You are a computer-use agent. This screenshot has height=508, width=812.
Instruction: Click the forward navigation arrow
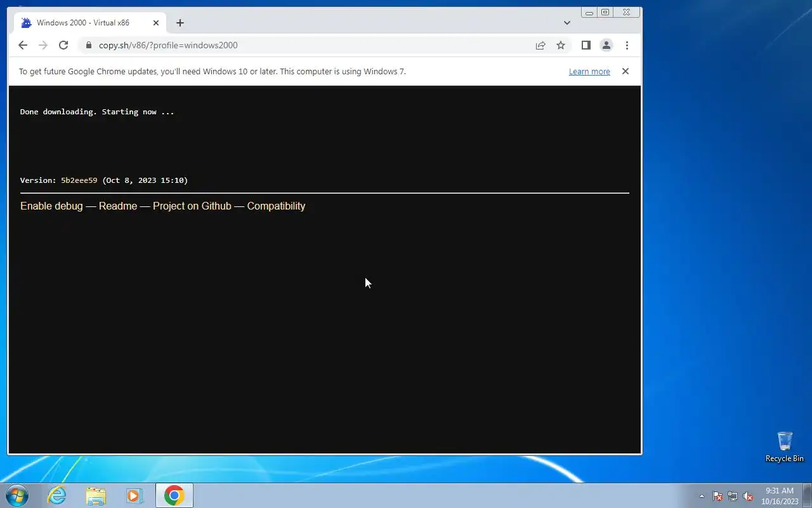coord(43,45)
